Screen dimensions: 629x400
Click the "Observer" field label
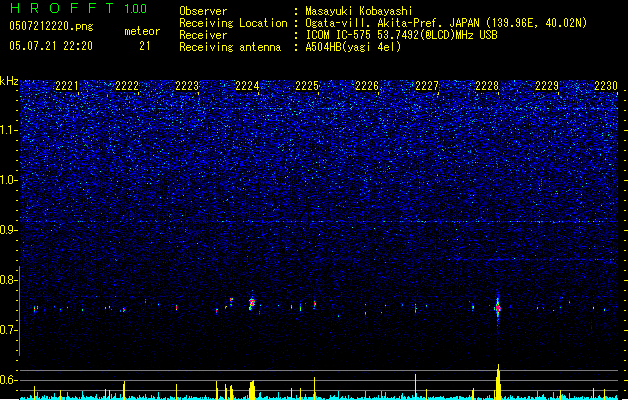203,11
